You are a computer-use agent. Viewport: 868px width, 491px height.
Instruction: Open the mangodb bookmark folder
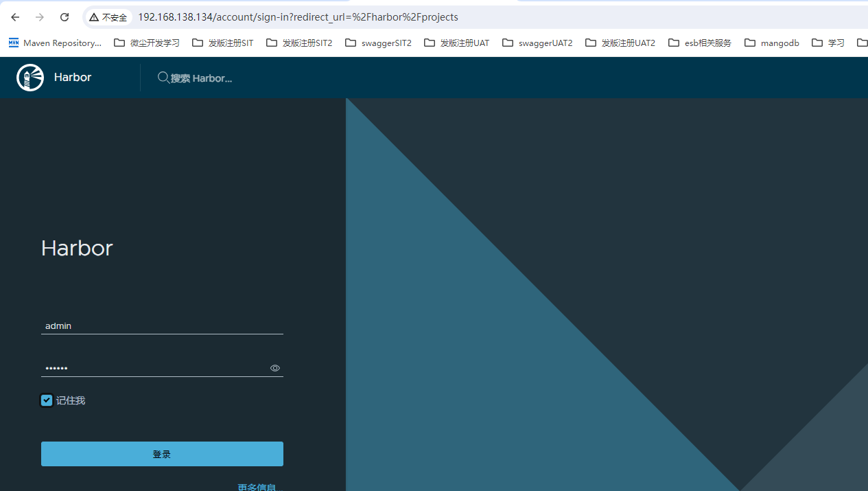772,43
